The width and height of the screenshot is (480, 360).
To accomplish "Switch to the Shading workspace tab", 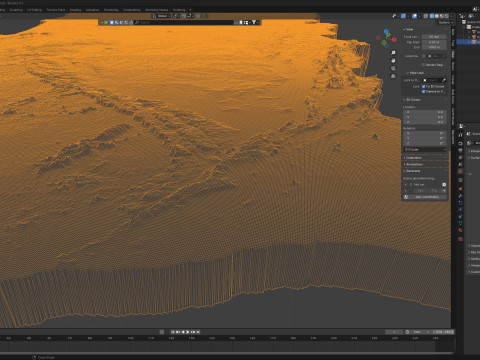I will pos(75,10).
